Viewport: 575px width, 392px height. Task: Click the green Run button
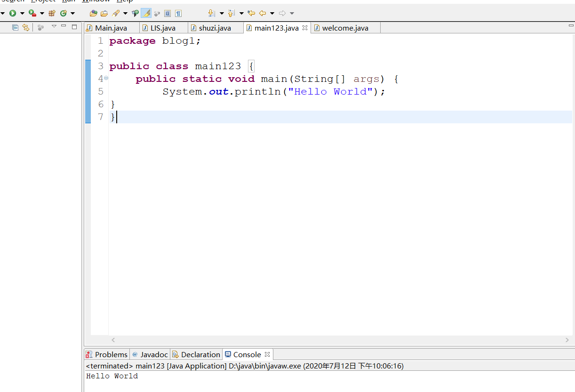tap(12, 13)
